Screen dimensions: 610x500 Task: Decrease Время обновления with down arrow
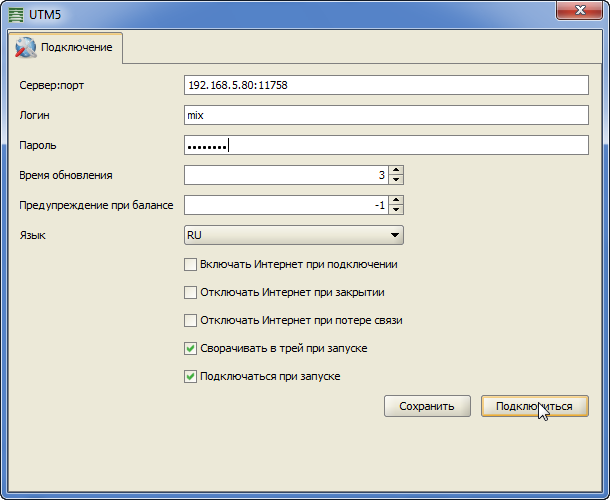click(x=396, y=180)
